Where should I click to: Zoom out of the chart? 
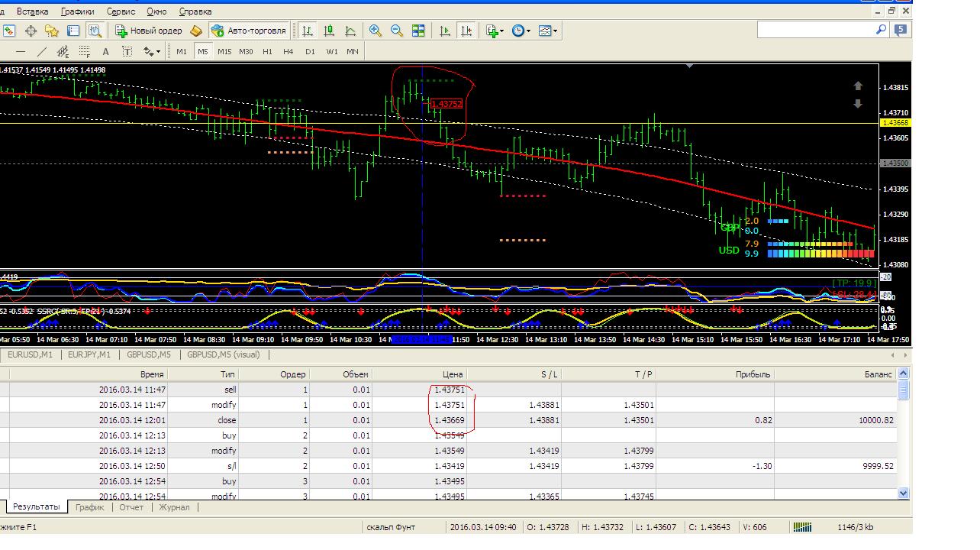397,31
